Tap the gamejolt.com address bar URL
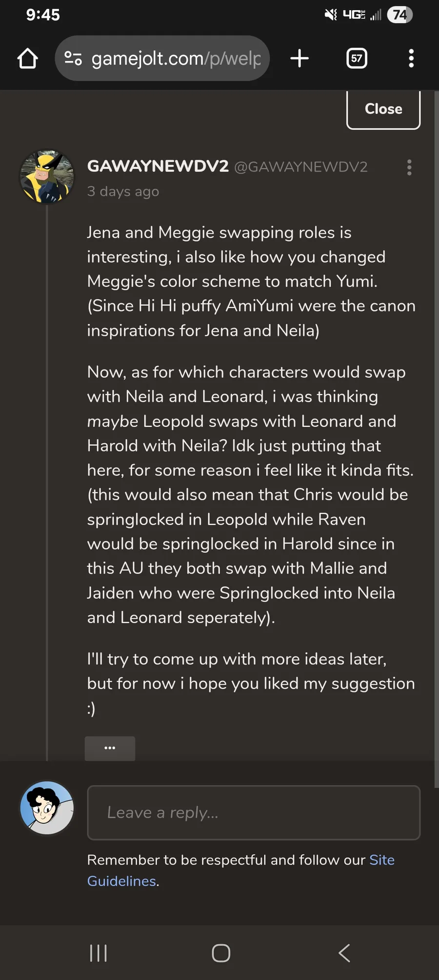 click(x=176, y=59)
